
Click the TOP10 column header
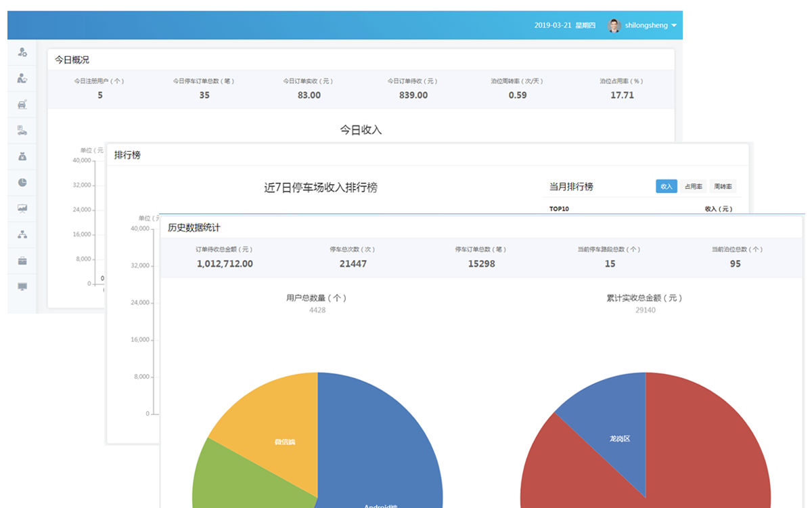(559, 209)
